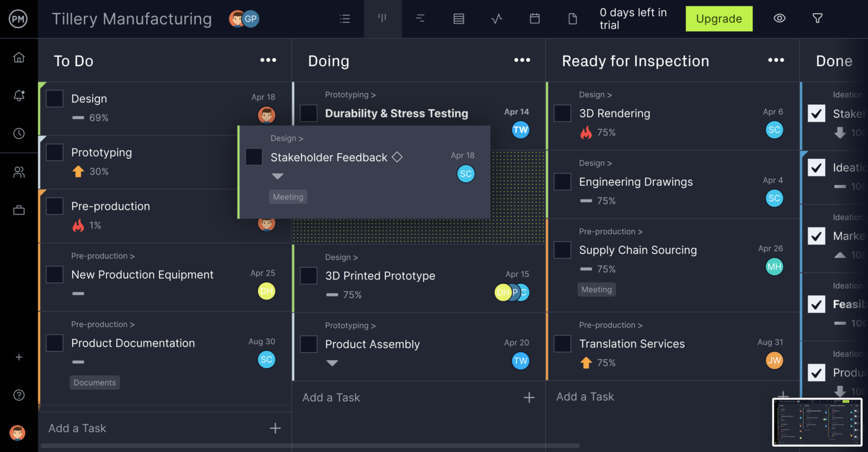
Task: Click JW assignee on Translation Services
Action: tap(774, 361)
